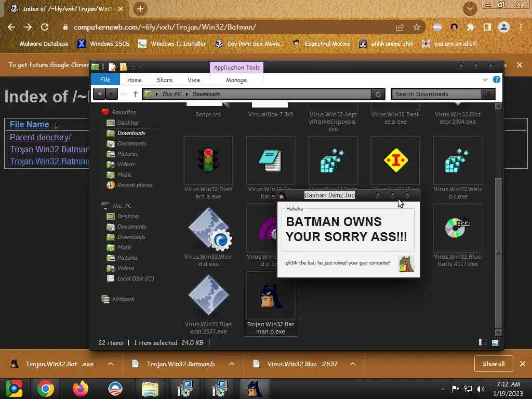Open Firefox from the taskbar

[81, 389]
